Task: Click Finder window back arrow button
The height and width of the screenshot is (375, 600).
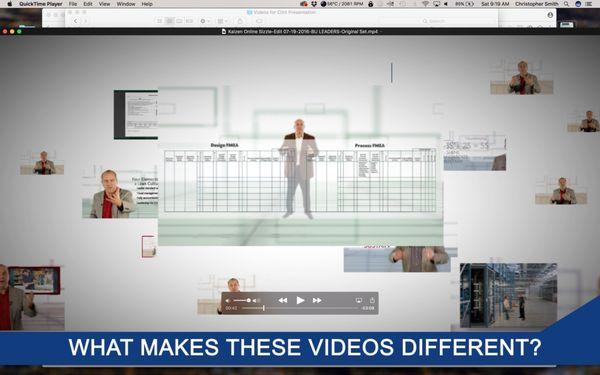Action: (76, 21)
